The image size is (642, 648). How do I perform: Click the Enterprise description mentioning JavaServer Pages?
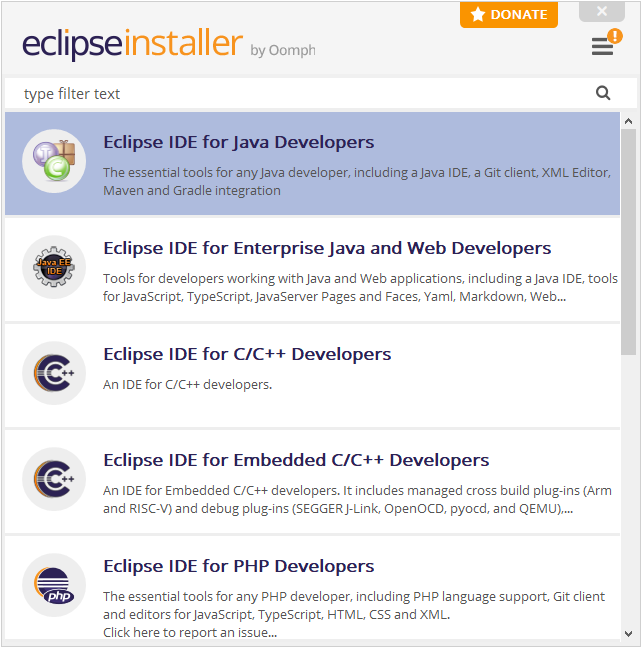pyautogui.click(x=360, y=288)
